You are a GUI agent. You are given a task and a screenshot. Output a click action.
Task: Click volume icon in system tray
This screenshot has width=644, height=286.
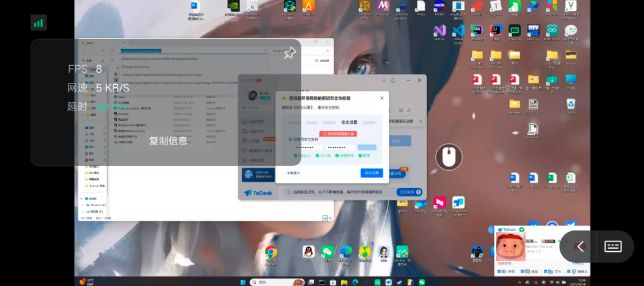click(x=558, y=282)
